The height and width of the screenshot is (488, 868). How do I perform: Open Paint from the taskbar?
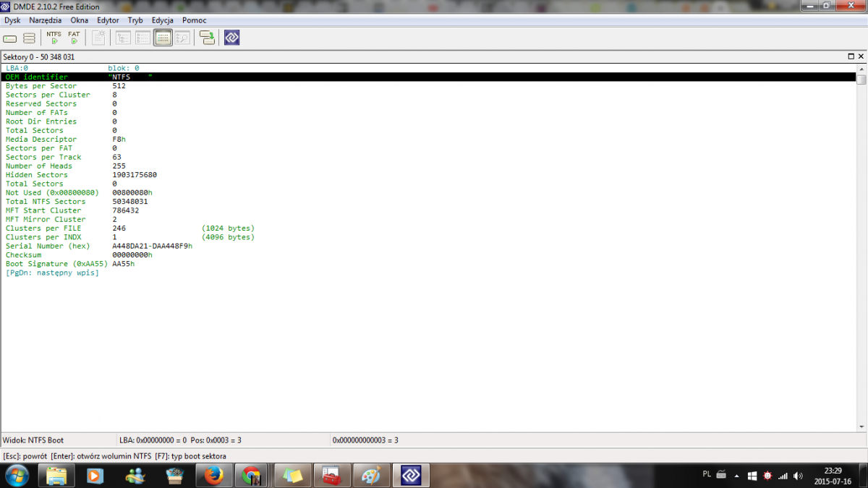[x=370, y=476]
